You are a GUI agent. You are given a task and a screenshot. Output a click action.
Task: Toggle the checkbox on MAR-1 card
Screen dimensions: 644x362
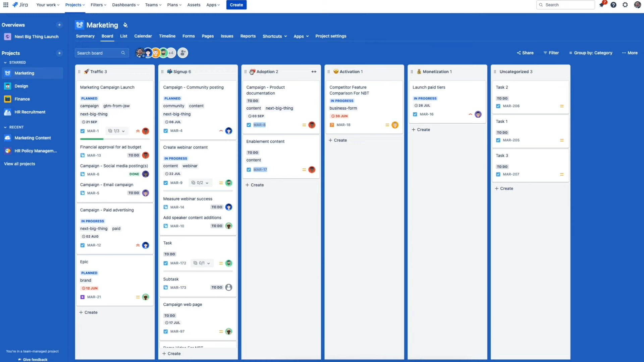pos(82,131)
